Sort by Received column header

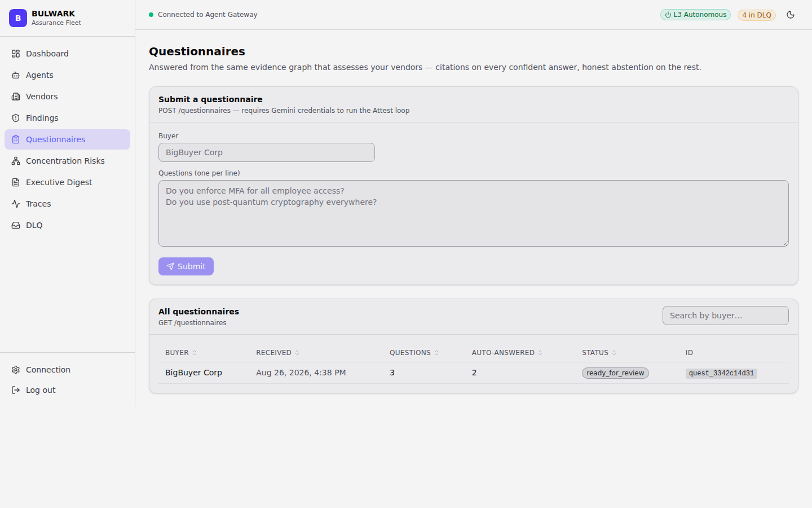coord(277,353)
